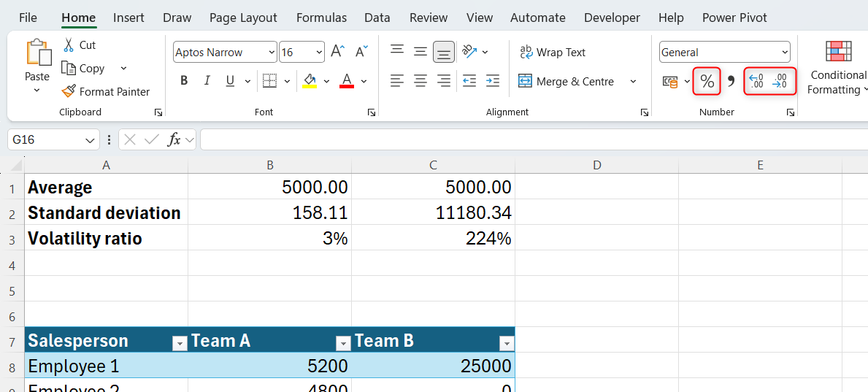Click Merge & Centre button
This screenshot has width=868, height=392.
click(566, 81)
